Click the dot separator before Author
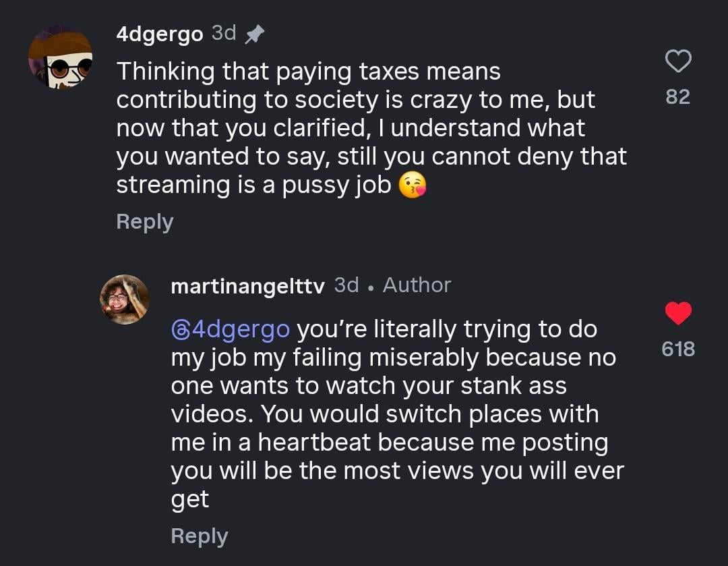Image resolution: width=728 pixels, height=566 pixels. [371, 287]
